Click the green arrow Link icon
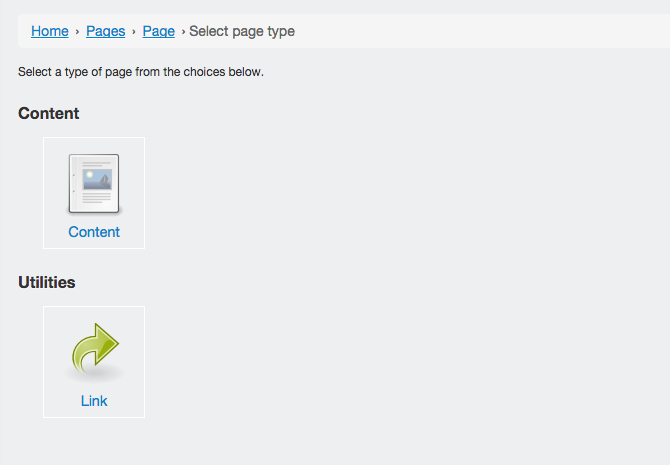This screenshot has height=465, width=670. click(95, 349)
